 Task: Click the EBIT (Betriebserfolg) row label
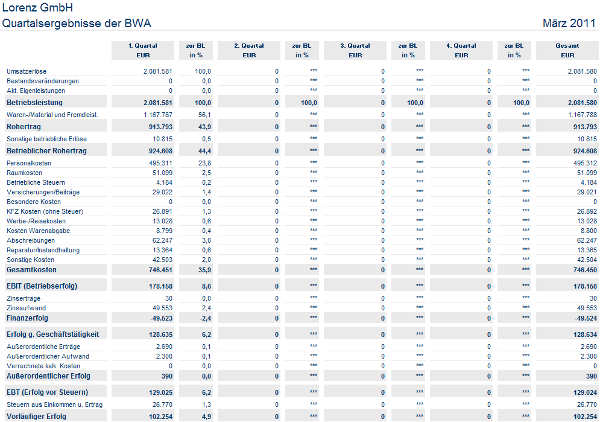(42, 286)
